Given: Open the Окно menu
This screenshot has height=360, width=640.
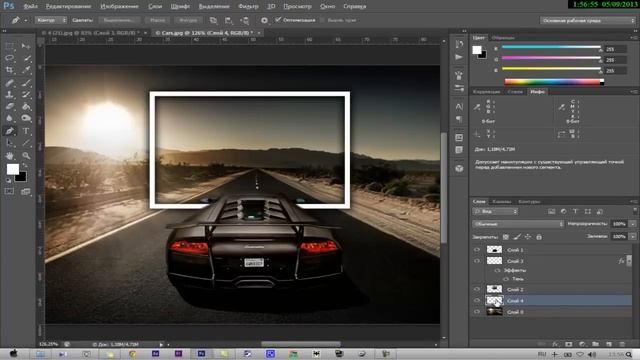Looking at the screenshot, I should coord(328,7).
